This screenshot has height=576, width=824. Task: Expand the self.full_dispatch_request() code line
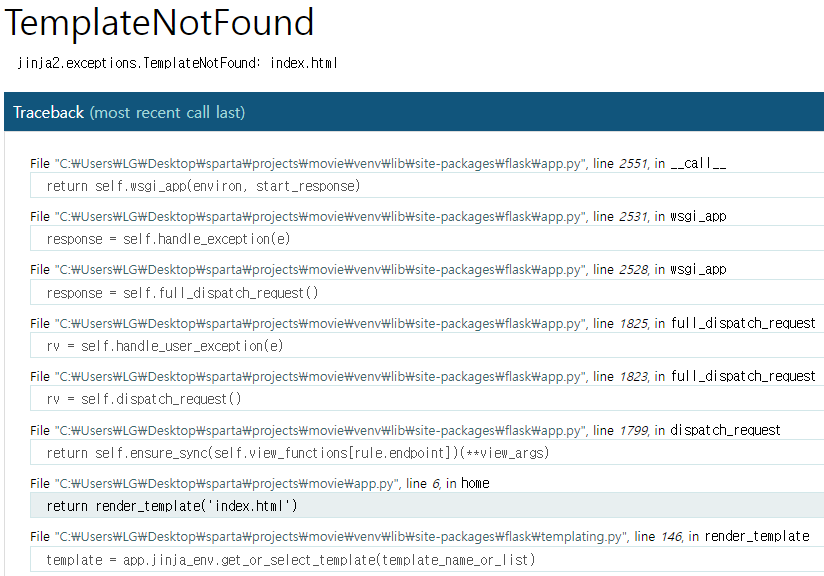pyautogui.click(x=427, y=293)
